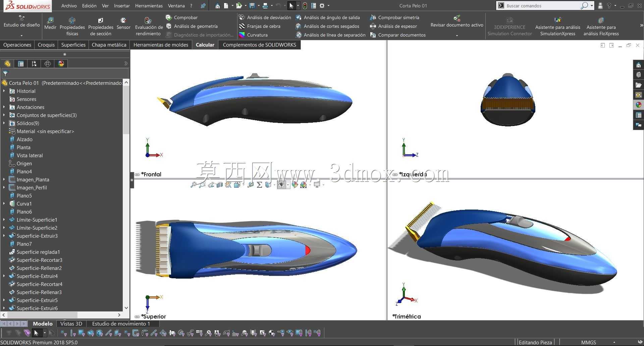Toggle link views icon beside Frontal
Viewport: 644px width, 346px height.
tap(137, 175)
